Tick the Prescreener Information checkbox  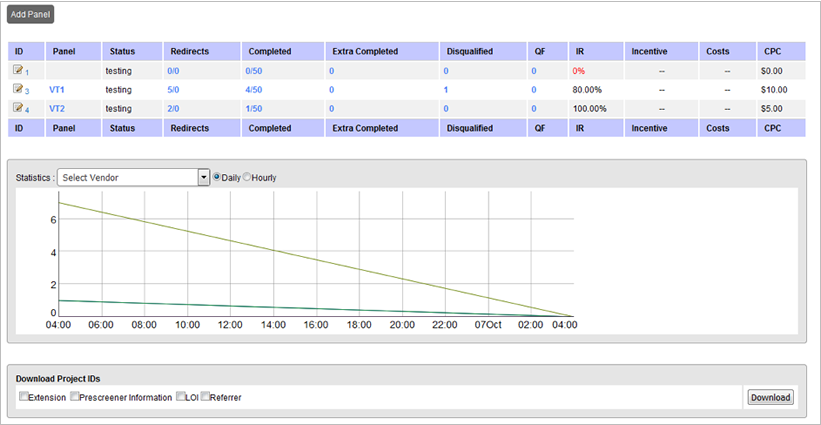(x=74, y=397)
